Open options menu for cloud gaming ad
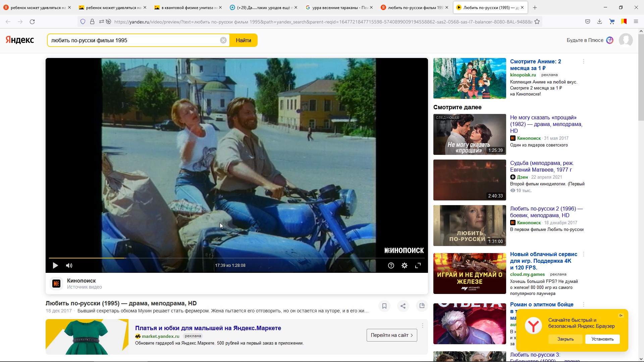644x362 pixels. click(584, 254)
